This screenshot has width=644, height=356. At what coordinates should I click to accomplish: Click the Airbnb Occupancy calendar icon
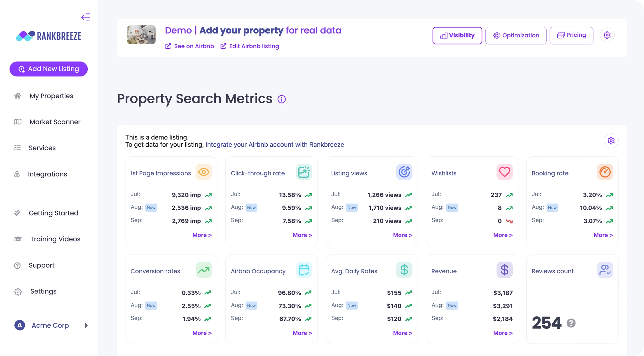(x=304, y=270)
